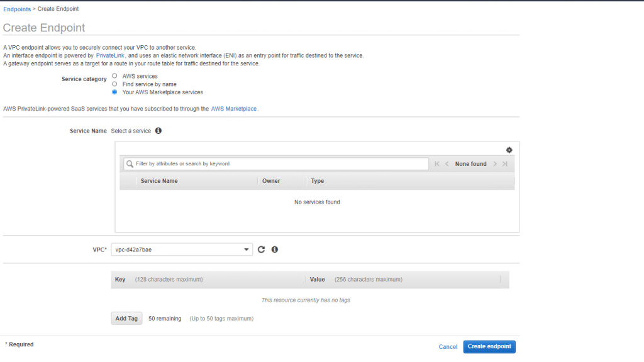Click the Service Name column header
This screenshot has width=644, height=362.
coord(159,181)
